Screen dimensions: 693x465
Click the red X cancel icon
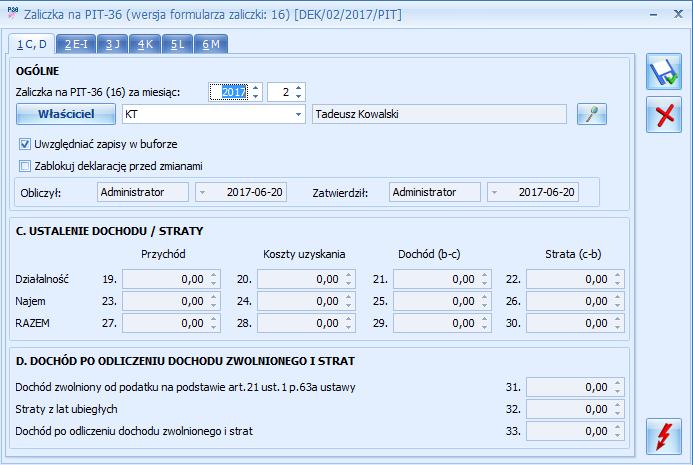pos(663,115)
